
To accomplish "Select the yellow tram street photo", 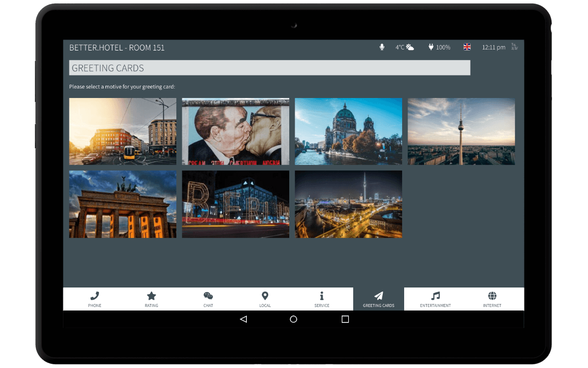I will (x=122, y=131).
